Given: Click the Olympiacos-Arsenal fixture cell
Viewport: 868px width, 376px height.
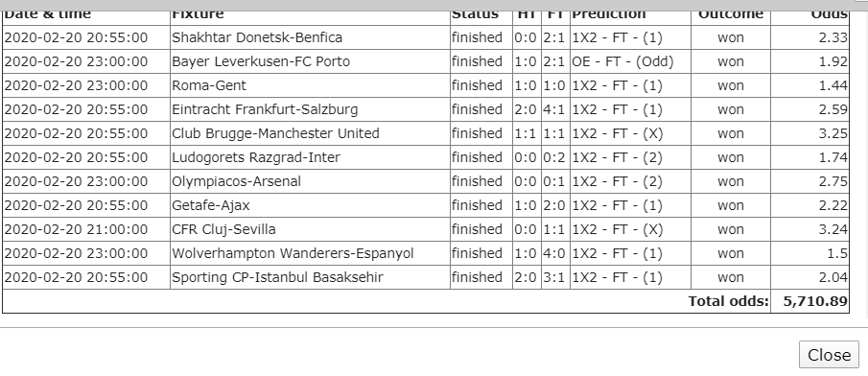Looking at the screenshot, I should pyautogui.click(x=310, y=181).
